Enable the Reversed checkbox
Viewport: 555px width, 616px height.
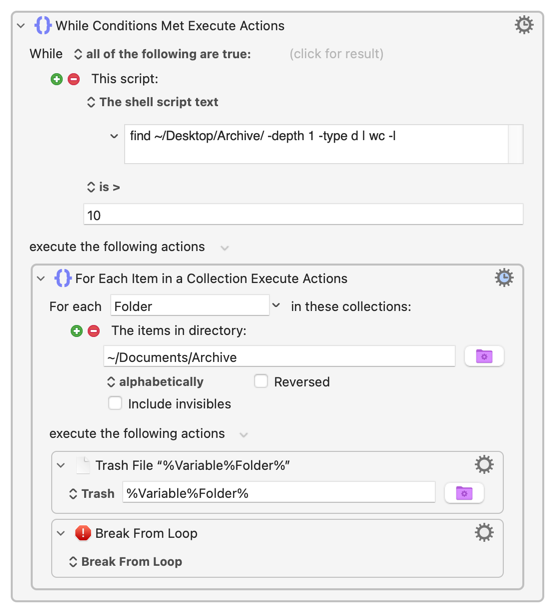261,381
